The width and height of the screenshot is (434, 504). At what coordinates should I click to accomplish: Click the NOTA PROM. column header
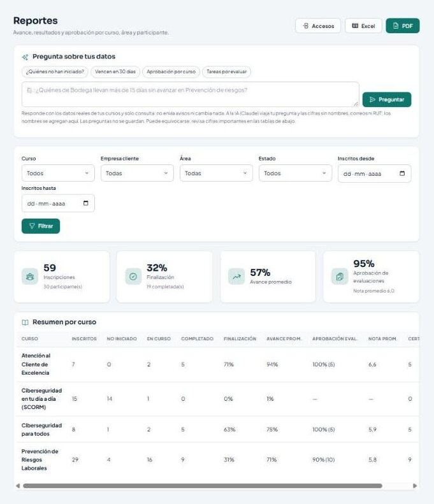(x=382, y=339)
